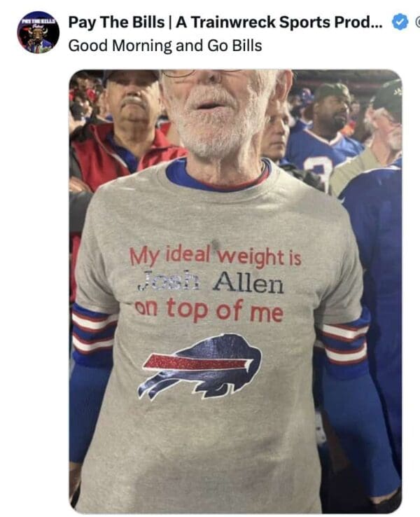Click the "on top of me" shirt line
The height and width of the screenshot is (517, 420).
coord(209,309)
